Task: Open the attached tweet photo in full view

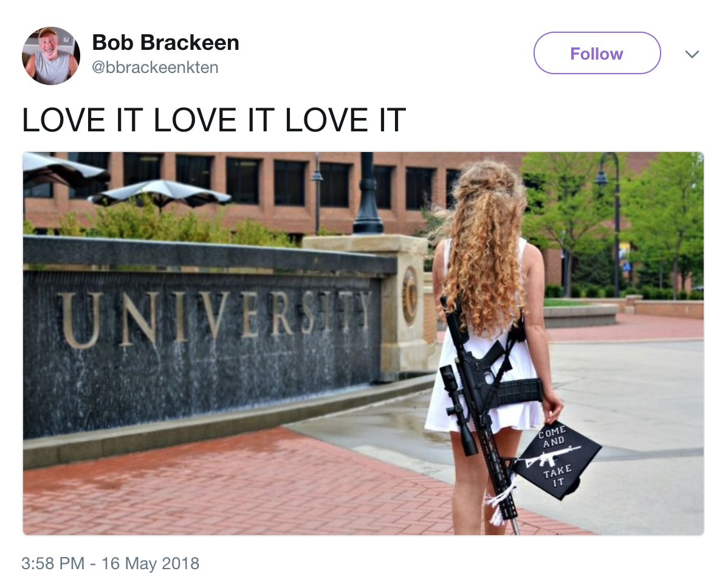Action: 363,344
